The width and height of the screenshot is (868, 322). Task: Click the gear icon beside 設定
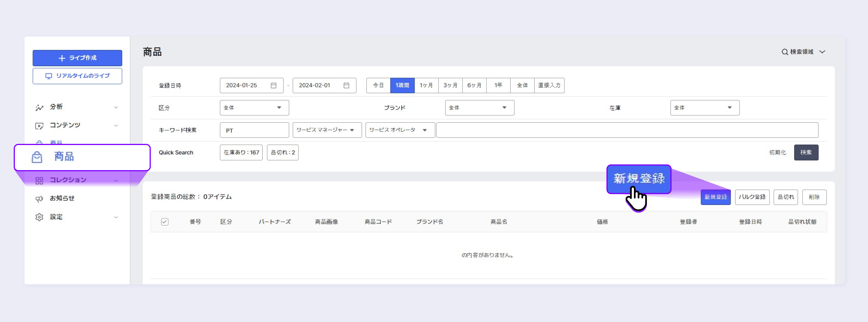pos(39,217)
